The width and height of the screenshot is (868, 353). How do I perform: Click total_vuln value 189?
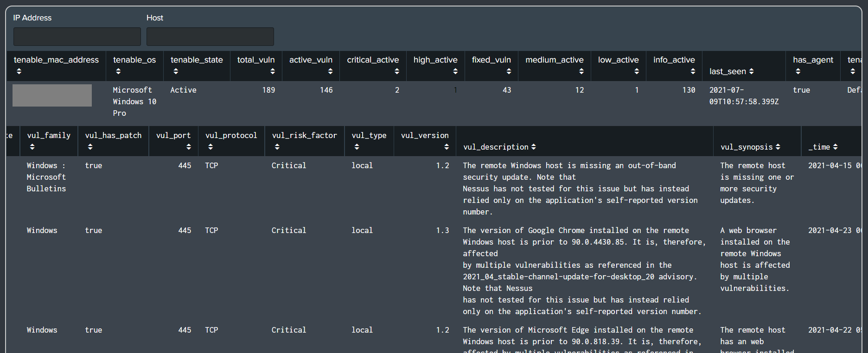268,90
